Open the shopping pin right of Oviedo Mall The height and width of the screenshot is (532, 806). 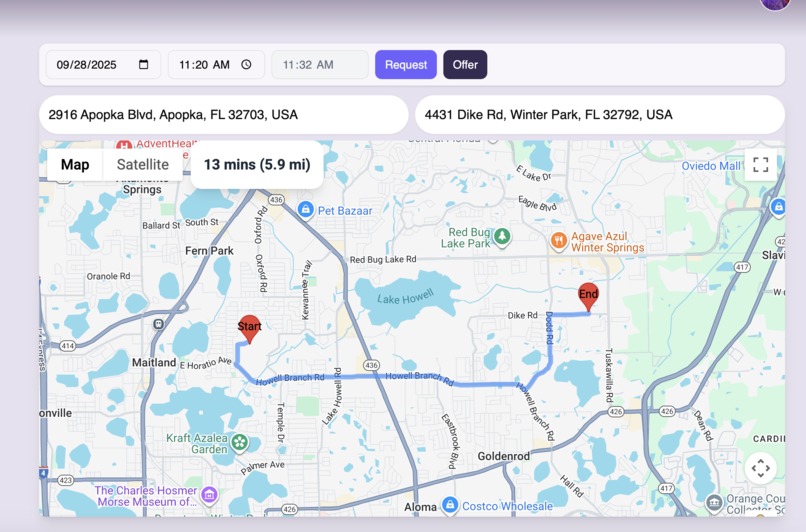click(778, 207)
